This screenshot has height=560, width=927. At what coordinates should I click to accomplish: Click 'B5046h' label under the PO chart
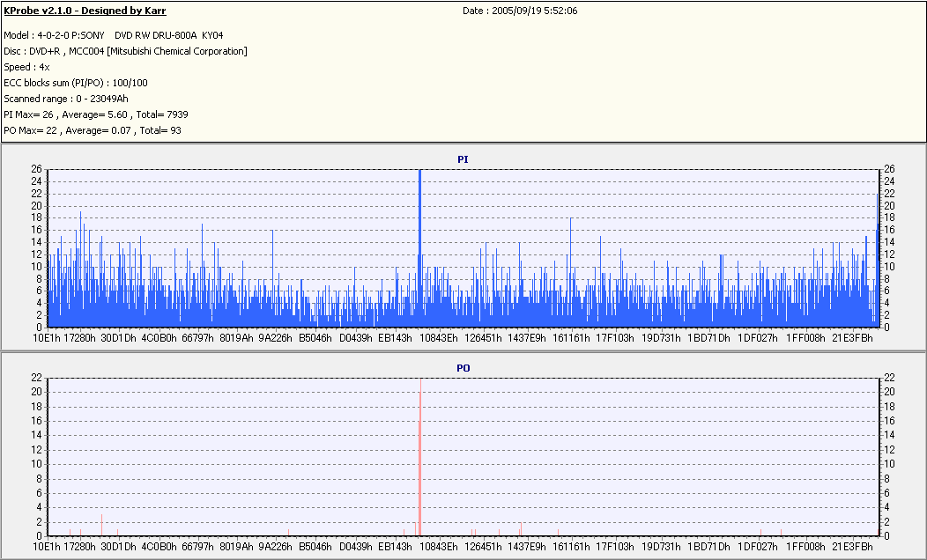(315, 547)
